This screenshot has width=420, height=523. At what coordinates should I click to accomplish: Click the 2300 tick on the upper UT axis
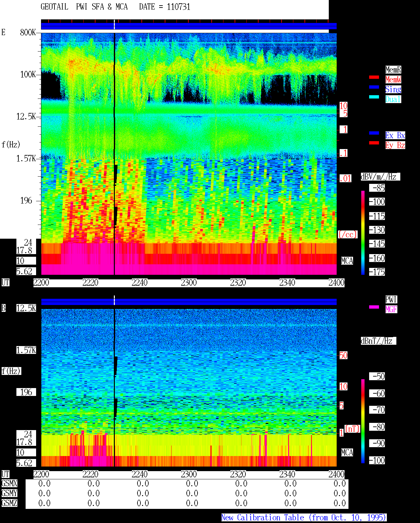tap(189, 283)
